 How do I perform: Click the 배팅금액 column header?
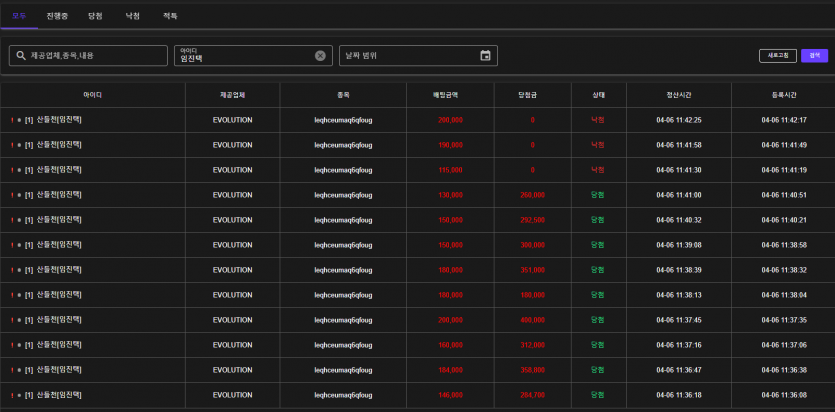pyautogui.click(x=451, y=95)
